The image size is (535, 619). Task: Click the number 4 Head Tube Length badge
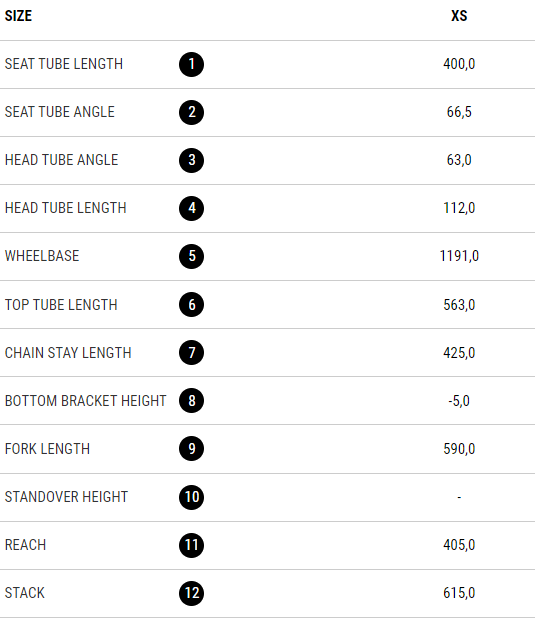(191, 208)
